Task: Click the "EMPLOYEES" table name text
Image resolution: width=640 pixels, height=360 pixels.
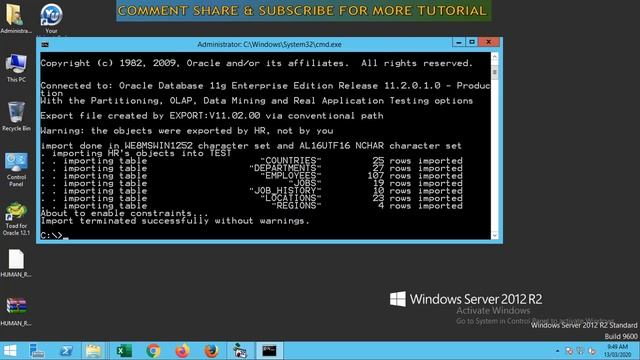Action: [x=291, y=176]
